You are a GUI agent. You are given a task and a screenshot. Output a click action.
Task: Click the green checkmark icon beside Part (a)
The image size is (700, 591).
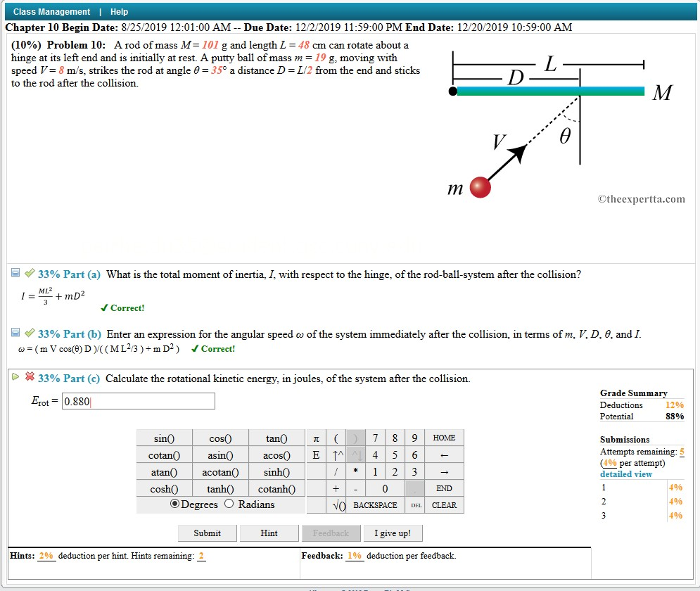click(27, 274)
